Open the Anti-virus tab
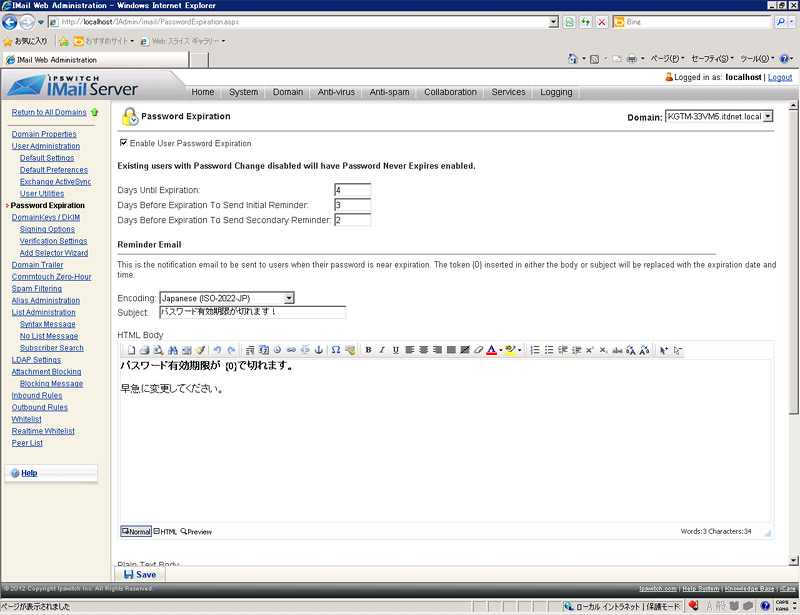Screen dimensions: 800x615 336,92
